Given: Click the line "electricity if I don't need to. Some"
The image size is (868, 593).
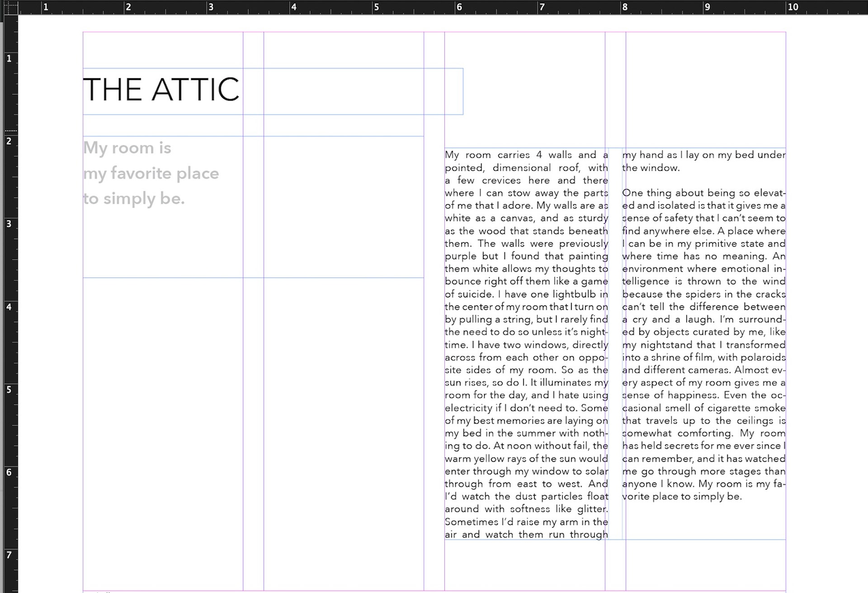Looking at the screenshot, I should [526, 408].
